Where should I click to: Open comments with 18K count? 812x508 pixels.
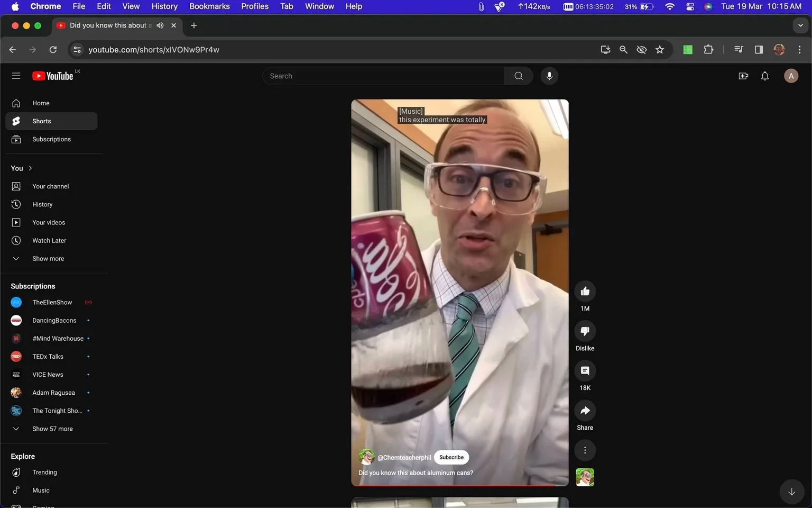pyautogui.click(x=585, y=371)
